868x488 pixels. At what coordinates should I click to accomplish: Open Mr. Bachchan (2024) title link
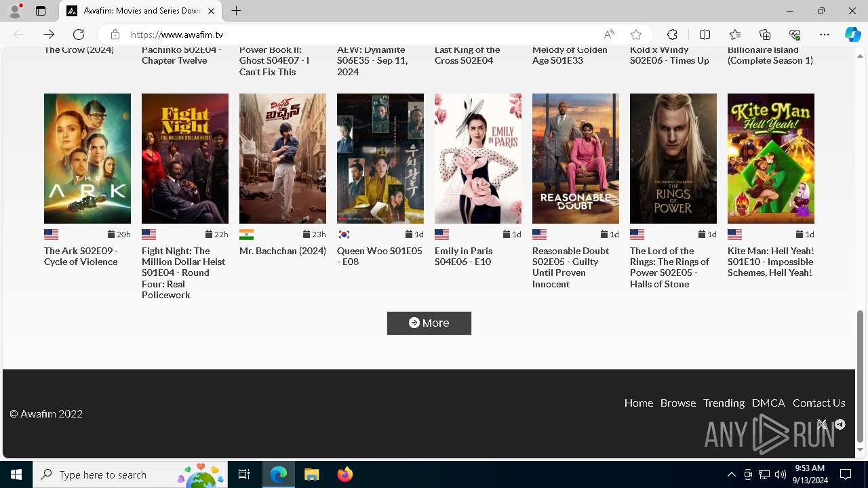(283, 251)
